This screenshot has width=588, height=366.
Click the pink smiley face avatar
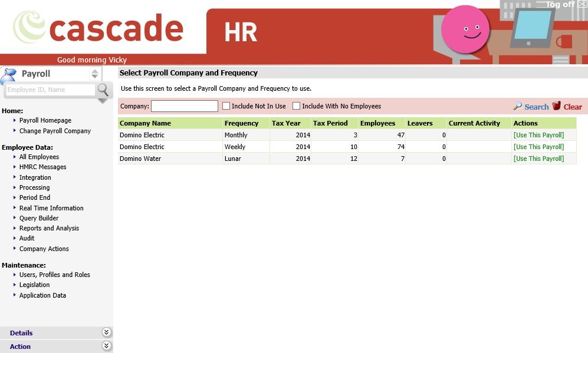[x=465, y=29]
